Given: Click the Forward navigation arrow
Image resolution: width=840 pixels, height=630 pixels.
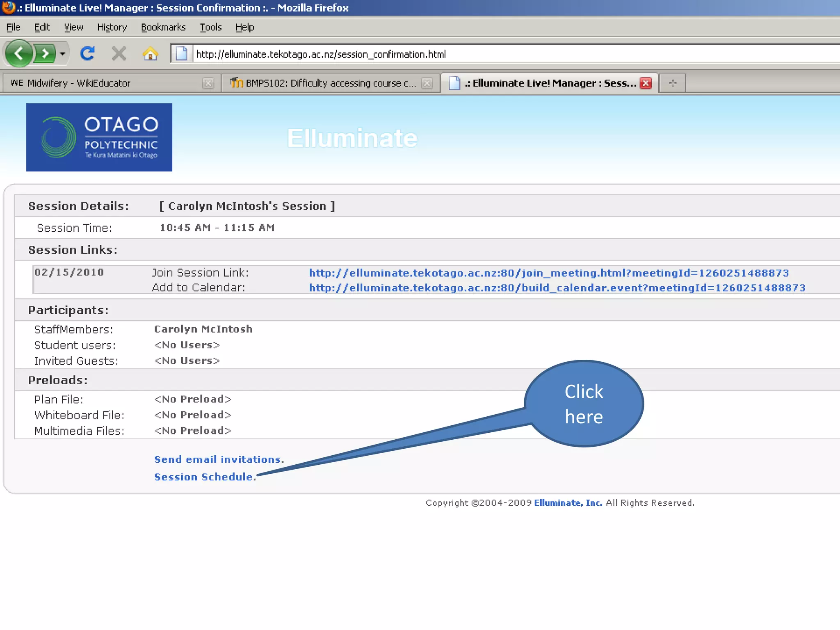Looking at the screenshot, I should (45, 54).
